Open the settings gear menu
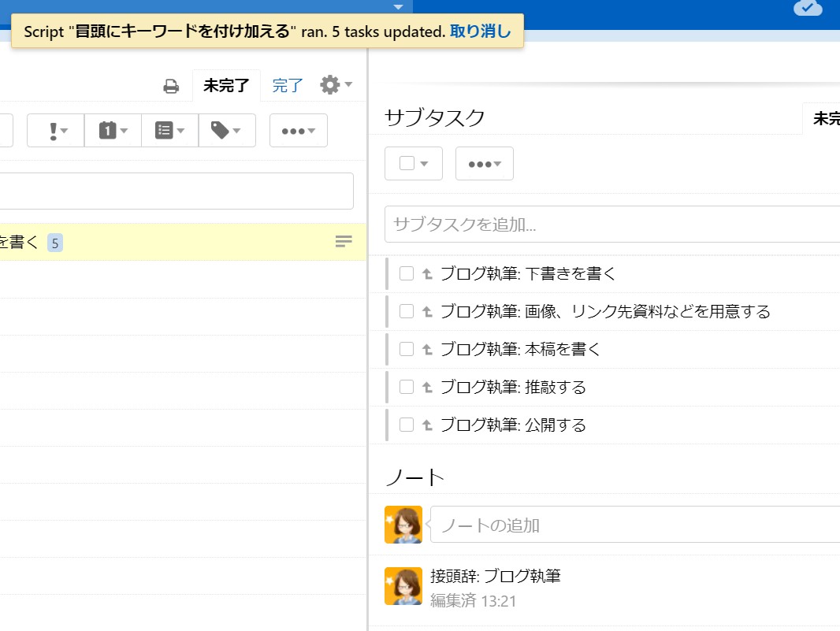 pos(335,85)
